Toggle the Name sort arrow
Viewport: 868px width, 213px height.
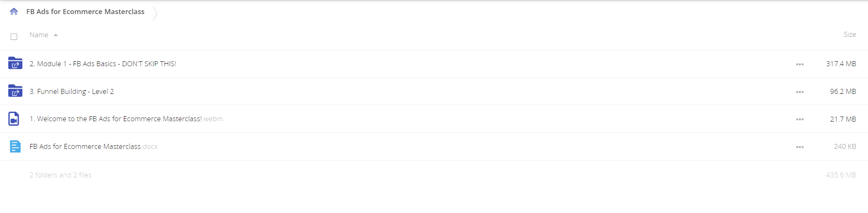pos(56,35)
